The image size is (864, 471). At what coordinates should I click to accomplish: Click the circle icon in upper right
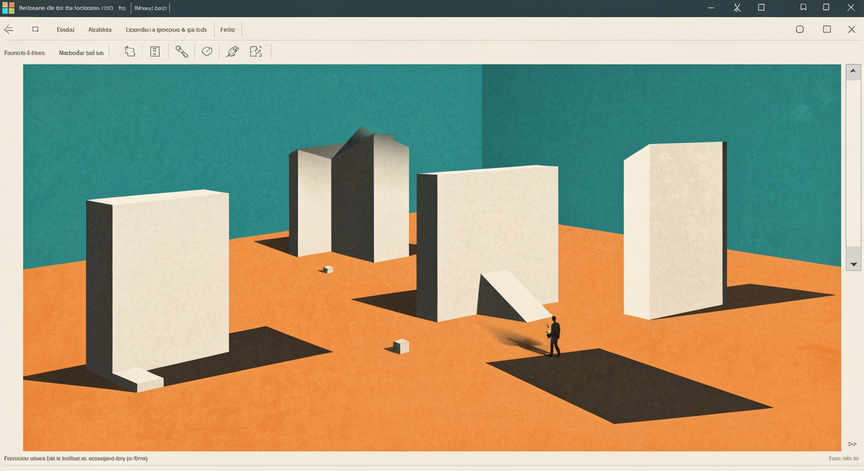click(x=800, y=29)
